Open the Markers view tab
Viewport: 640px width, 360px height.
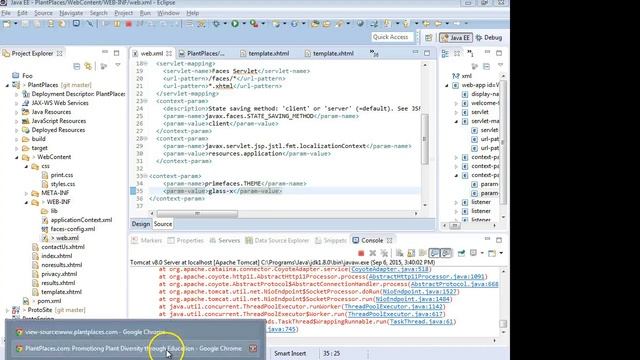(x=147, y=240)
